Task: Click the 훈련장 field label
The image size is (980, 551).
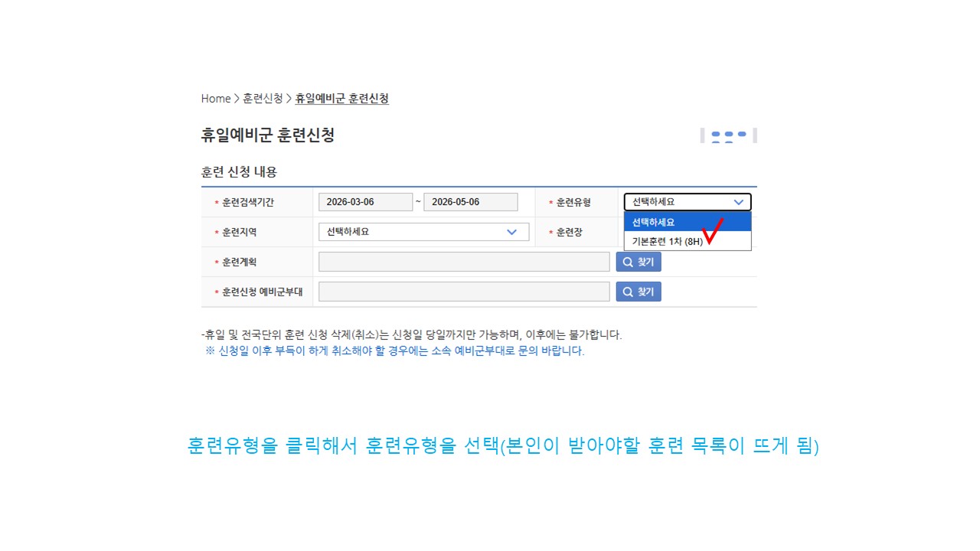Action: click(x=569, y=232)
